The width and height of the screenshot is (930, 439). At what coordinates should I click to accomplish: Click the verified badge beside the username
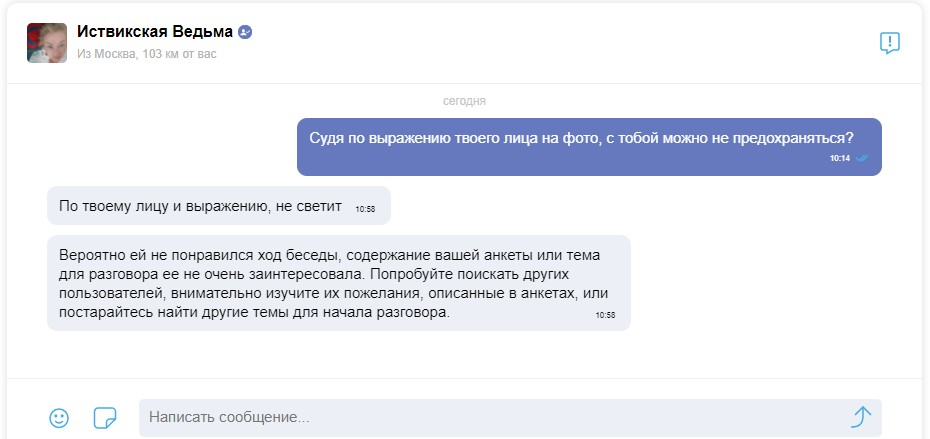tap(245, 32)
